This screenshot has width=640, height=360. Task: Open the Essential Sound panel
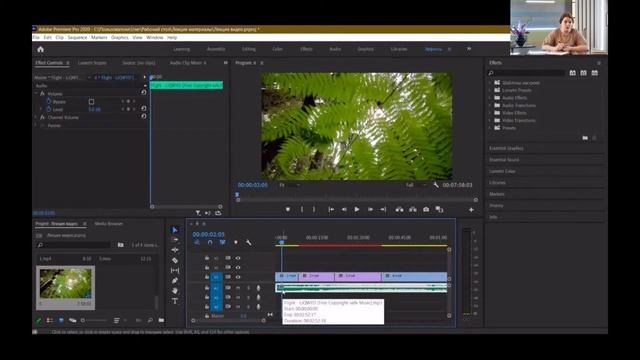(x=504, y=160)
